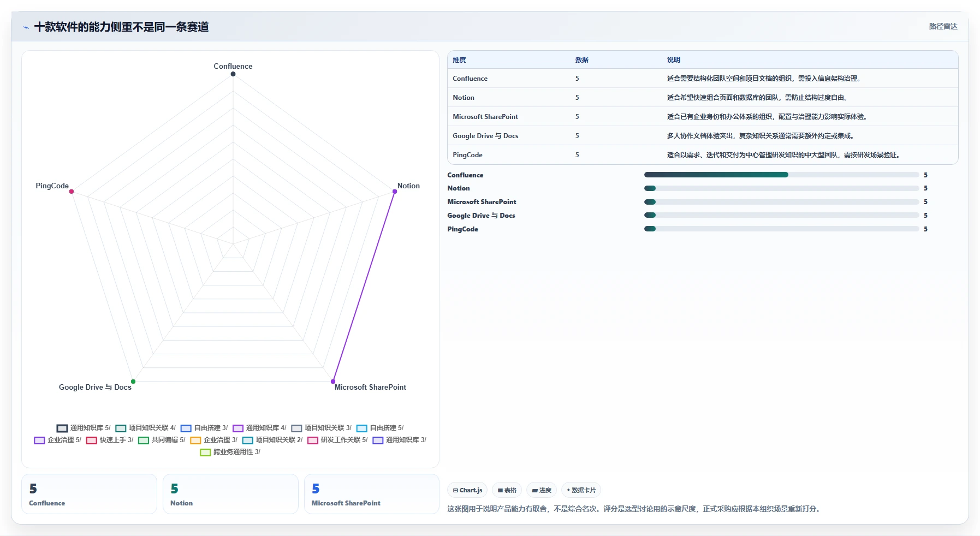Click the Chart.js tag chip
This screenshot has width=980, height=536.
(467, 490)
